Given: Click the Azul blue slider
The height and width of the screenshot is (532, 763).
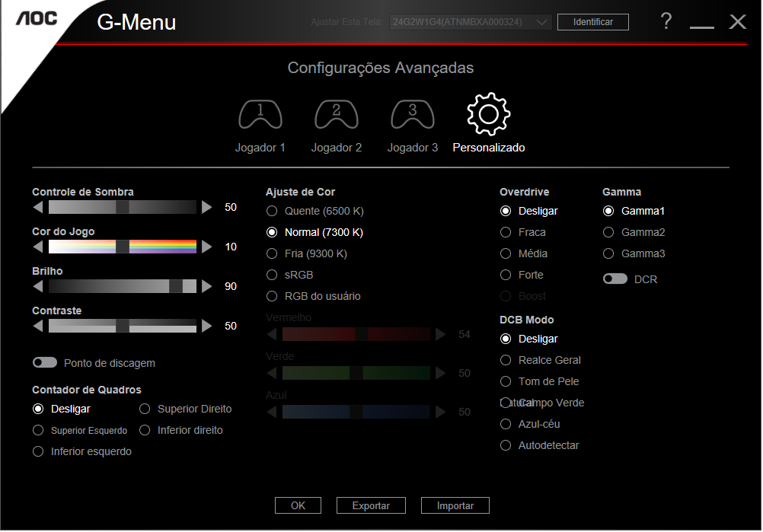Looking at the screenshot, I should 356,412.
